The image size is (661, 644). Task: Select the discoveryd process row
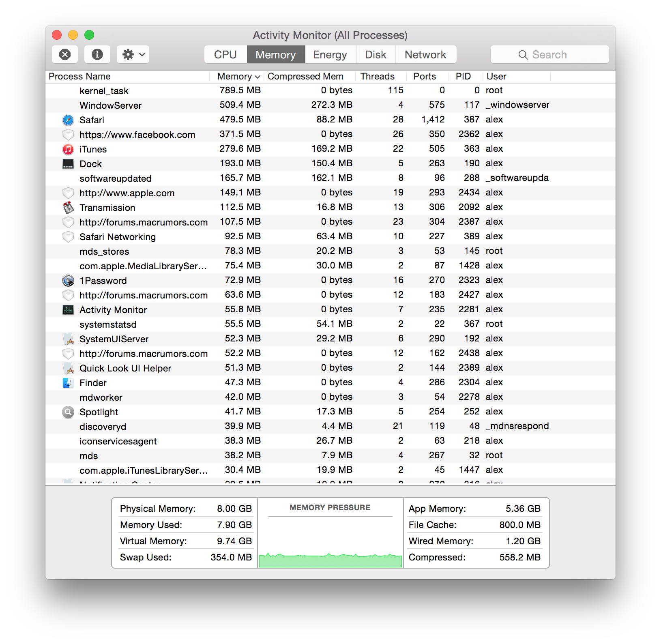[x=330, y=427]
